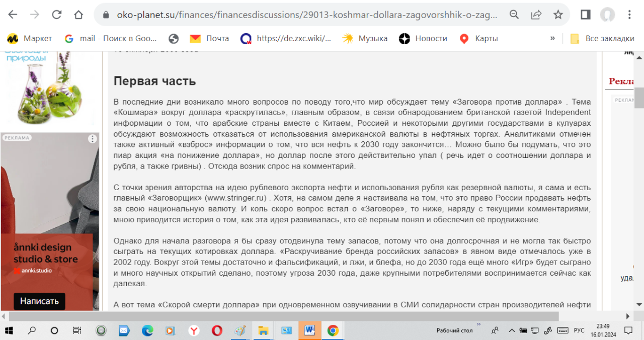Image resolution: width=644 pixels, height=340 pixels.
Task: Open the Почта bookmark
Action: [209, 39]
